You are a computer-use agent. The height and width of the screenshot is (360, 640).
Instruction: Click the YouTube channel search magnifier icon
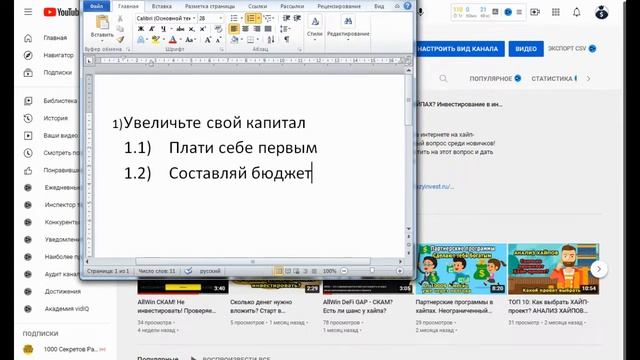(x=443, y=78)
